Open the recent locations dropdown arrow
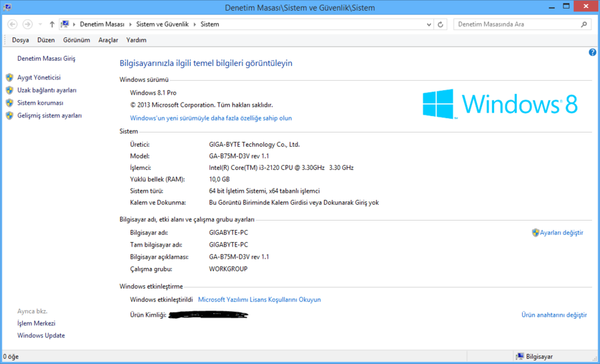 tap(40, 25)
